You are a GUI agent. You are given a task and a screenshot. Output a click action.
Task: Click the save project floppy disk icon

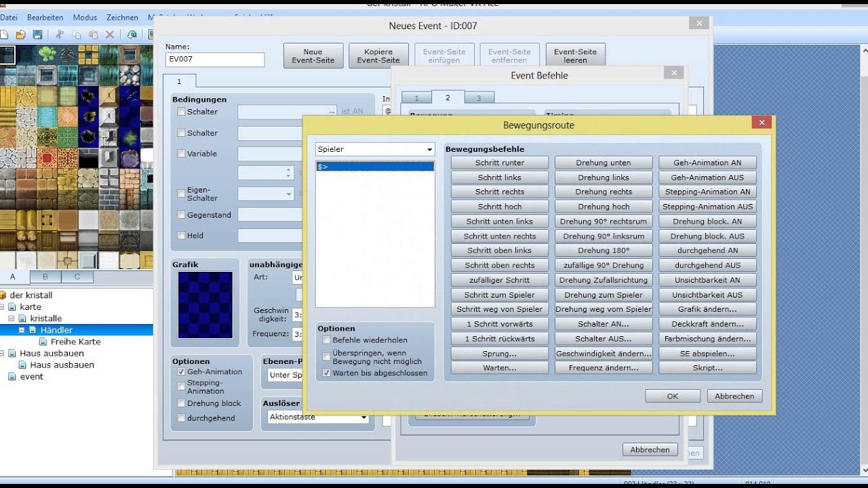click(x=37, y=35)
